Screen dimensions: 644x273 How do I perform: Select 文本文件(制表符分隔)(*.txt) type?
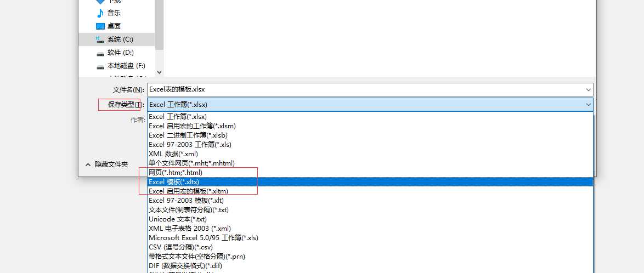(370, 210)
